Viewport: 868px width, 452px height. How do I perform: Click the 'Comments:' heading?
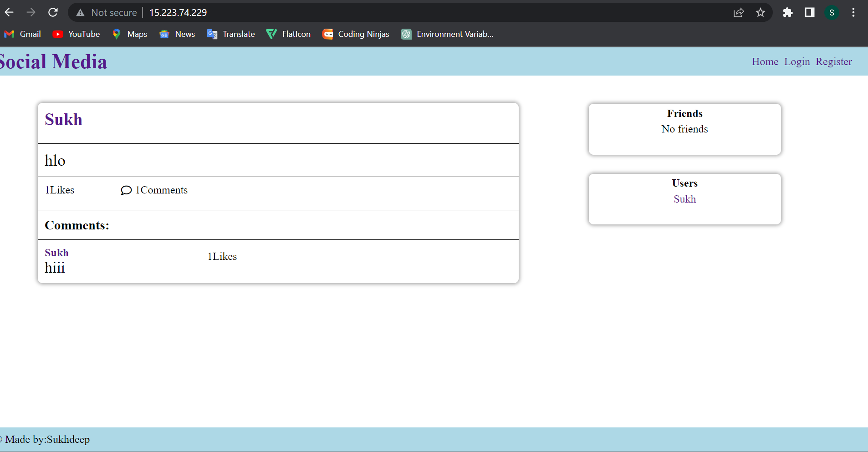point(77,225)
